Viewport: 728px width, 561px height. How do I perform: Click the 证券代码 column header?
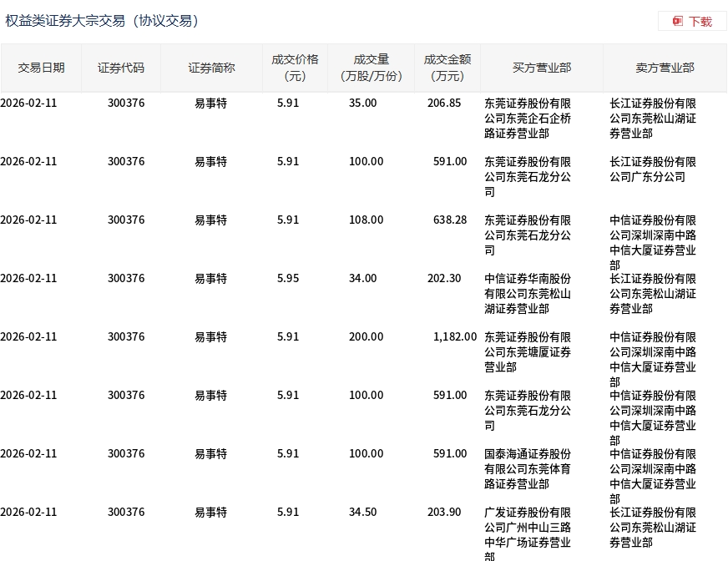[x=121, y=68]
